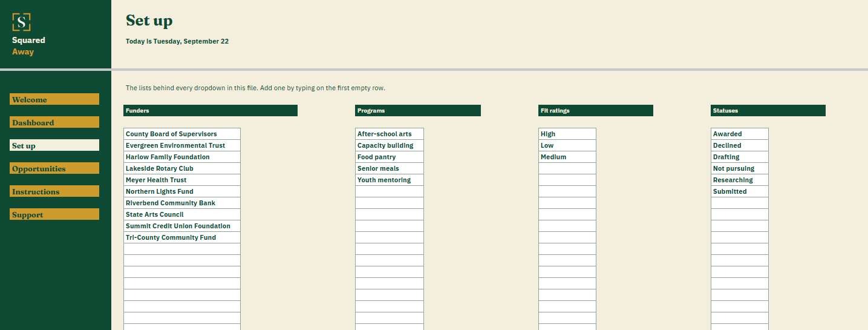Select Tri-County Community Fund funder
The width and height of the screenshot is (868, 330).
(182, 237)
